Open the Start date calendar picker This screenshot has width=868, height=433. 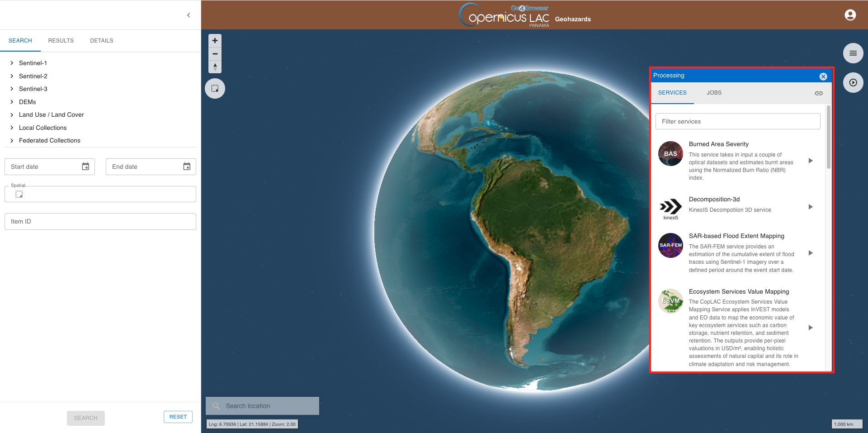(x=85, y=167)
